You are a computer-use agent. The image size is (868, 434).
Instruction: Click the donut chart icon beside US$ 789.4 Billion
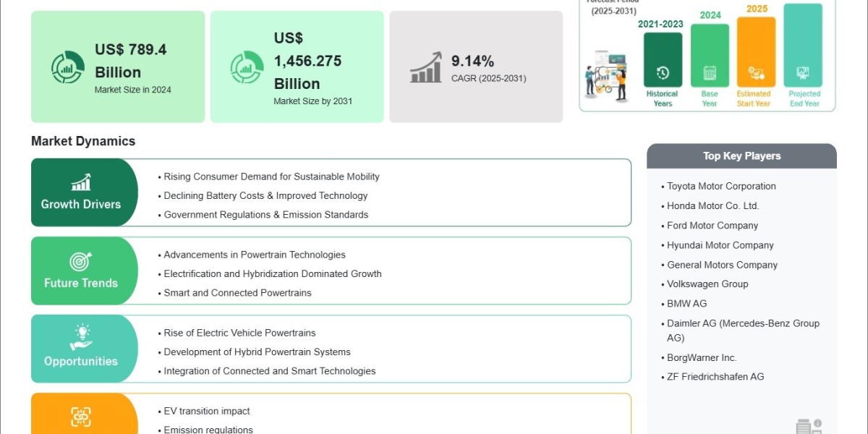[67, 67]
